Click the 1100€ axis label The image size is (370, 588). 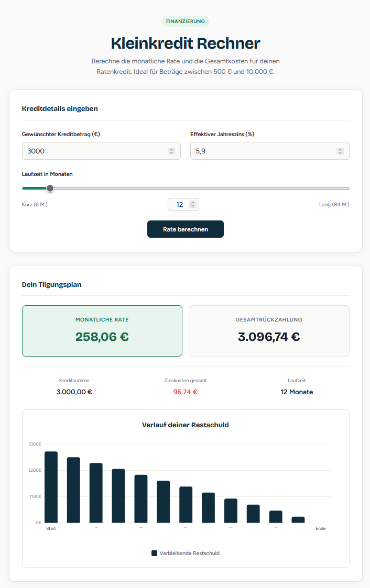click(x=35, y=496)
